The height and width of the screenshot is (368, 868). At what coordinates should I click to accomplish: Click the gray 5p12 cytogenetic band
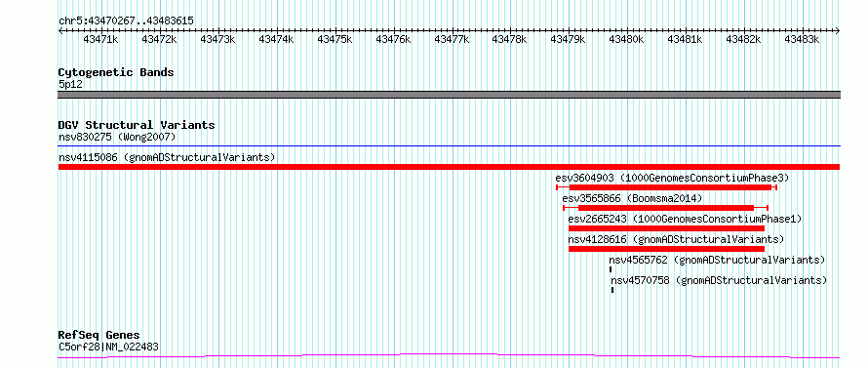(449, 95)
